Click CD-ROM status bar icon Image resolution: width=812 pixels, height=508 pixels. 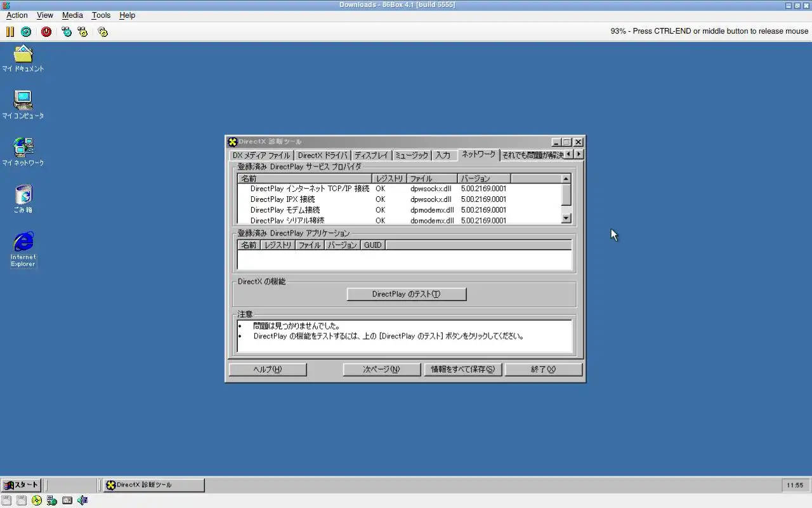(x=37, y=500)
